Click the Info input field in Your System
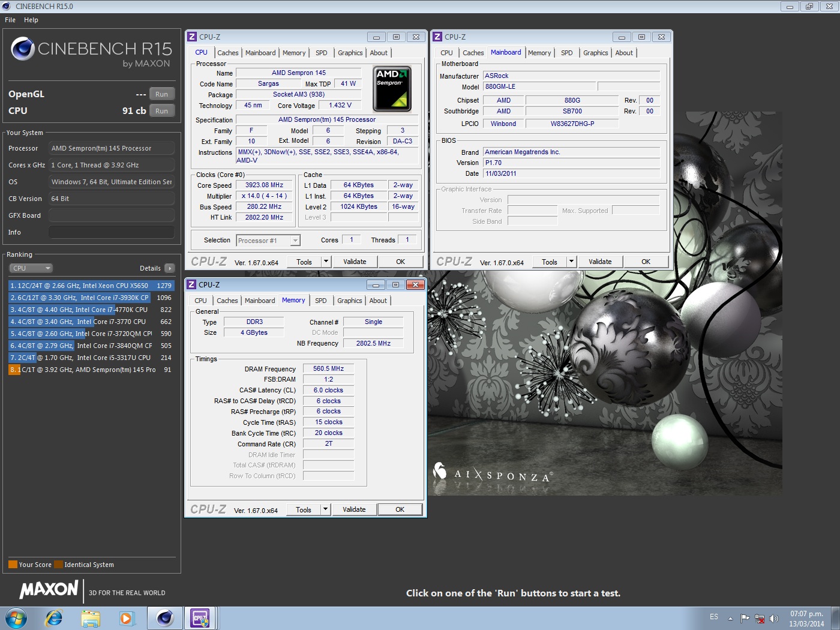The height and width of the screenshot is (630, 840). coord(112,232)
